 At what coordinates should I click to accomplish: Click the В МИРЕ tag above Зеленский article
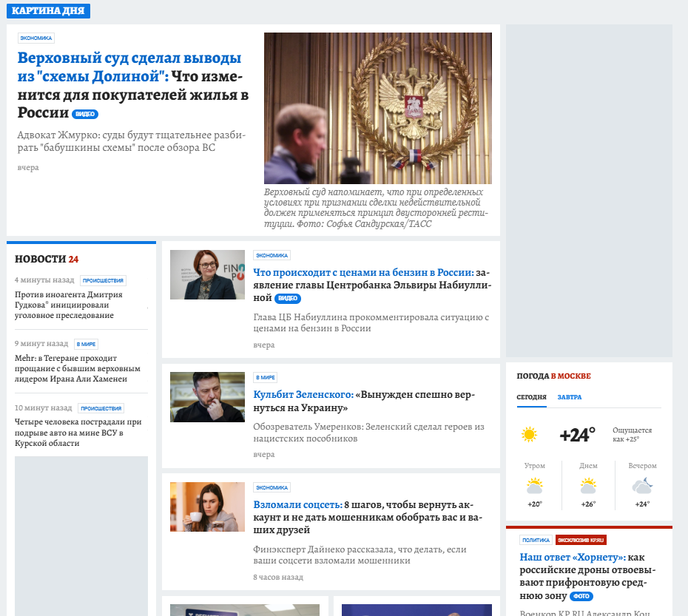tap(265, 377)
